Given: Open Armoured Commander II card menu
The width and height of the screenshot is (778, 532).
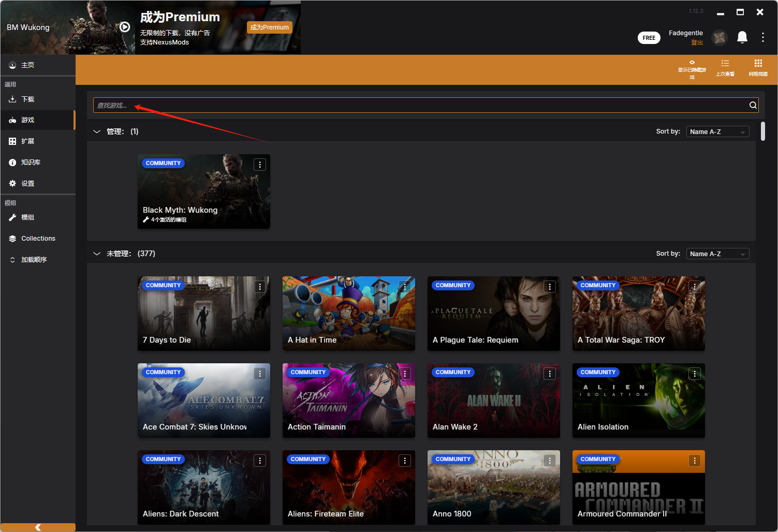Looking at the screenshot, I should 695,461.
